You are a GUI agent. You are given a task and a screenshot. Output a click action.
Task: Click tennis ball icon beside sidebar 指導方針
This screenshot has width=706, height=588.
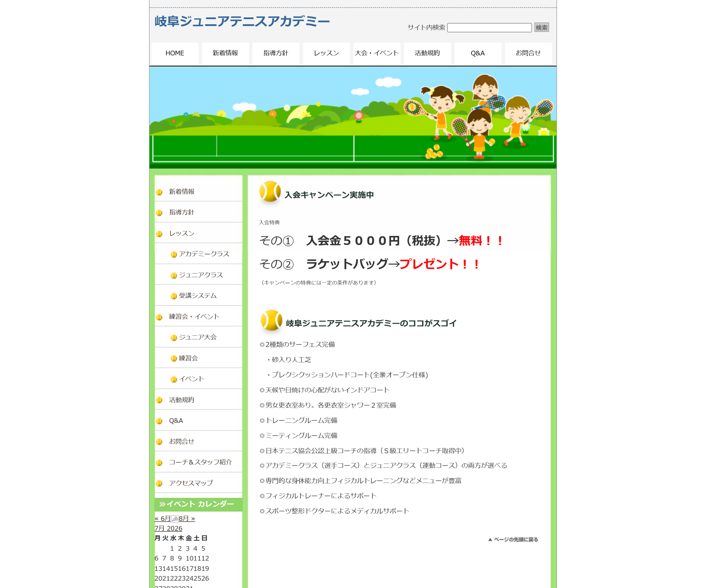tap(159, 213)
